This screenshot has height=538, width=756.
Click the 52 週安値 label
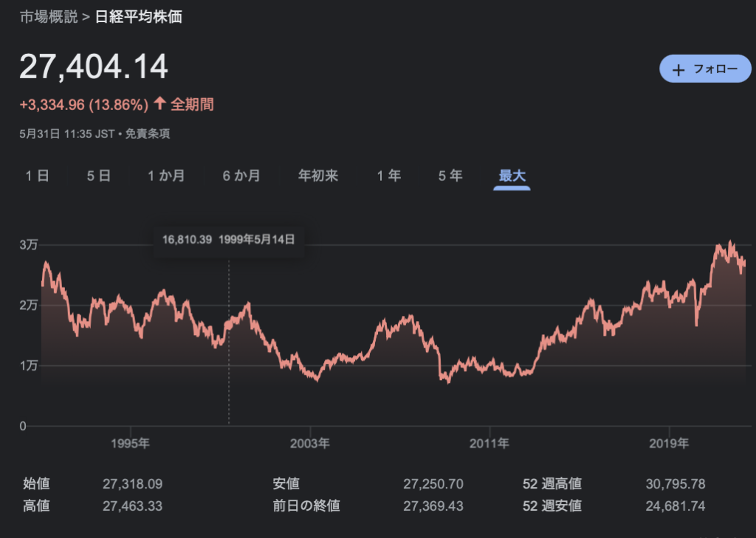552,506
